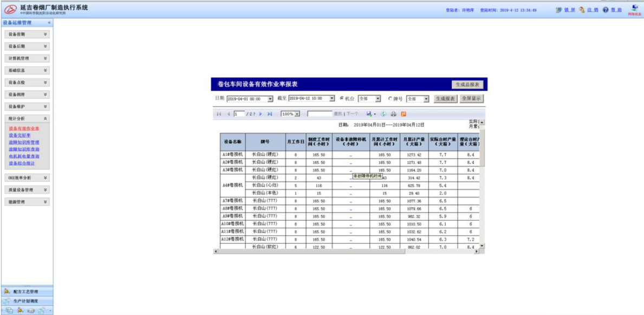The height and width of the screenshot is (315, 644).
Task: Open the export format dropdown arrow
Action: tap(375, 114)
